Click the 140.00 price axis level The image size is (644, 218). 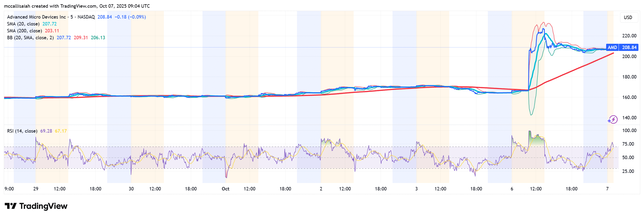tap(629, 118)
